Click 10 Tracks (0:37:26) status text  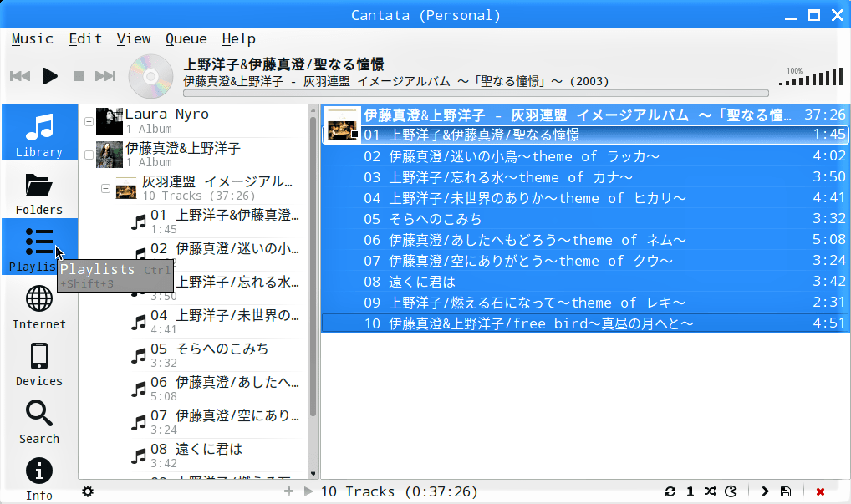tap(399, 491)
